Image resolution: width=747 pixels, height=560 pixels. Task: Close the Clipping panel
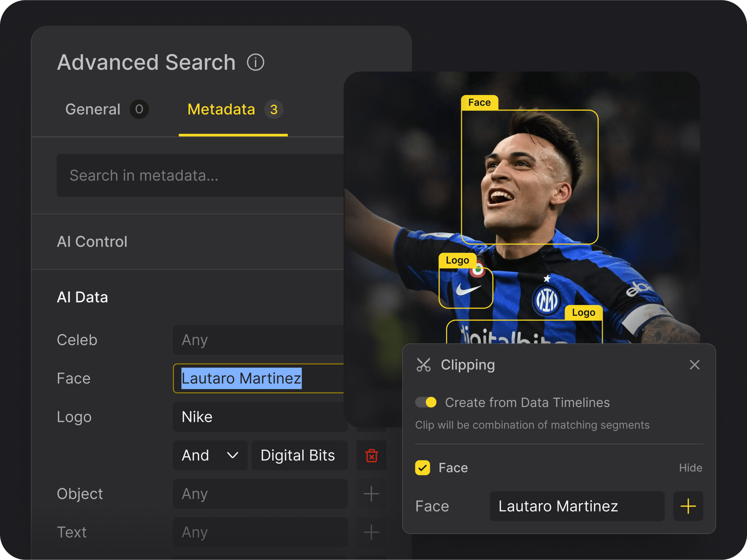pyautogui.click(x=694, y=365)
